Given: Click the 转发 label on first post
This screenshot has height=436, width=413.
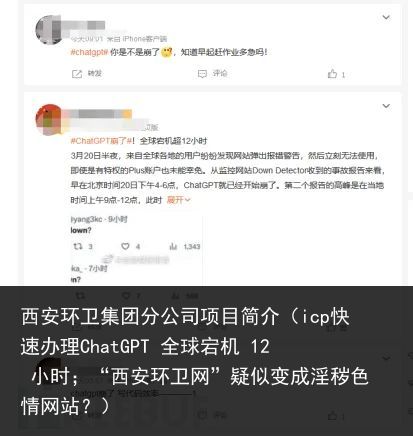Looking at the screenshot, I should click(95, 74).
